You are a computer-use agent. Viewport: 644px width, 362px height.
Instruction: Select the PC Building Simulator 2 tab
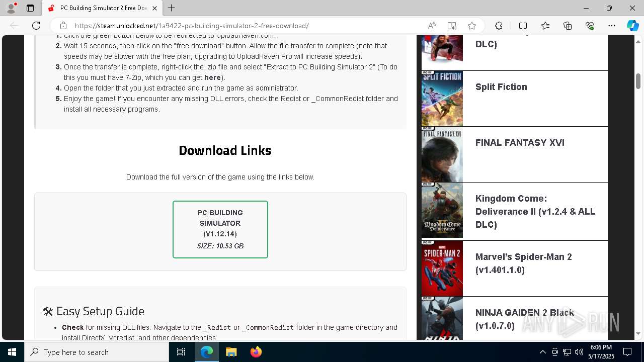[102, 8]
